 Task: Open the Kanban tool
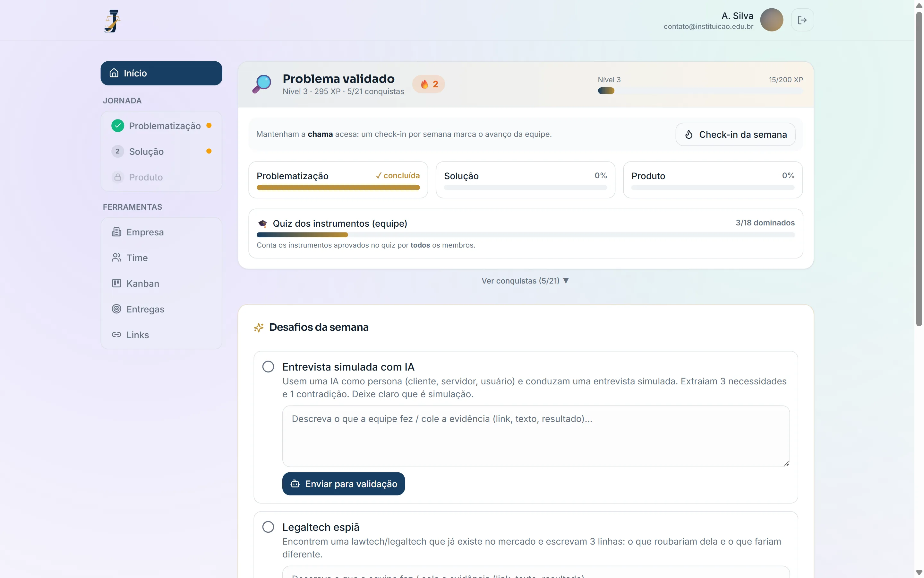161,283
